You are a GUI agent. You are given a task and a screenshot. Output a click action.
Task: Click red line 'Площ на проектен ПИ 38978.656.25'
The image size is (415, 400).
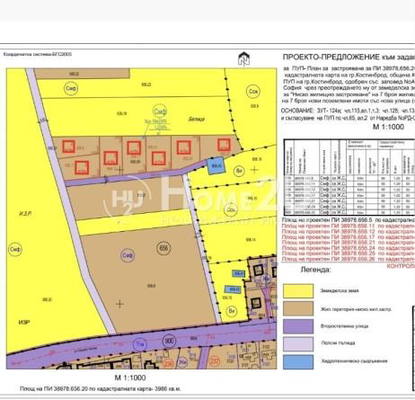(348, 253)
